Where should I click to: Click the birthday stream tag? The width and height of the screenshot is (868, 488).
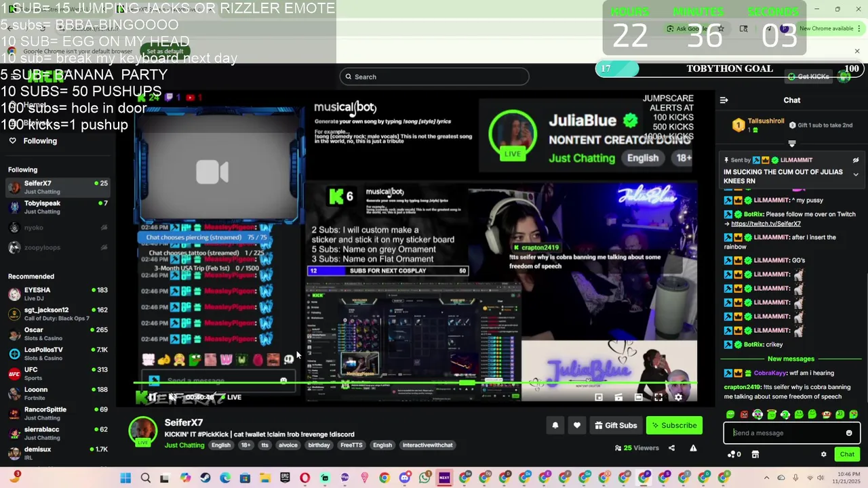[319, 445]
